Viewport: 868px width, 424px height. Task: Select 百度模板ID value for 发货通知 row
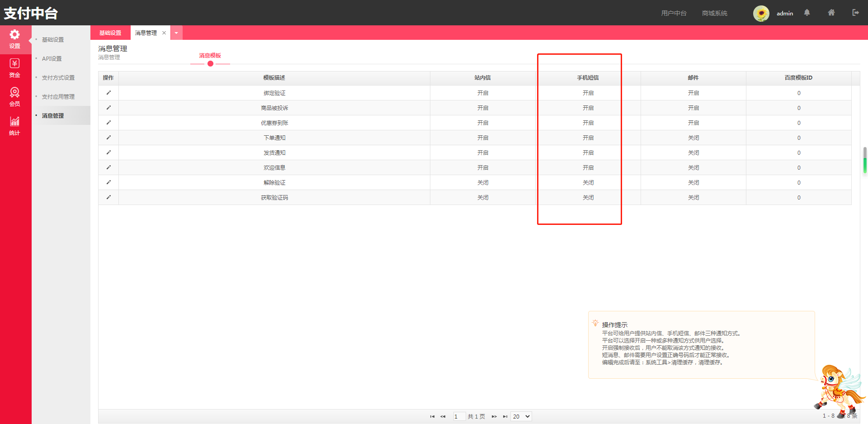[x=799, y=152]
